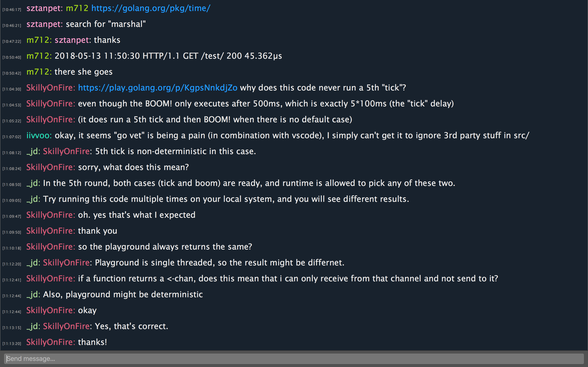Click in the Send message input field
The image size is (588, 367).
[294, 358]
